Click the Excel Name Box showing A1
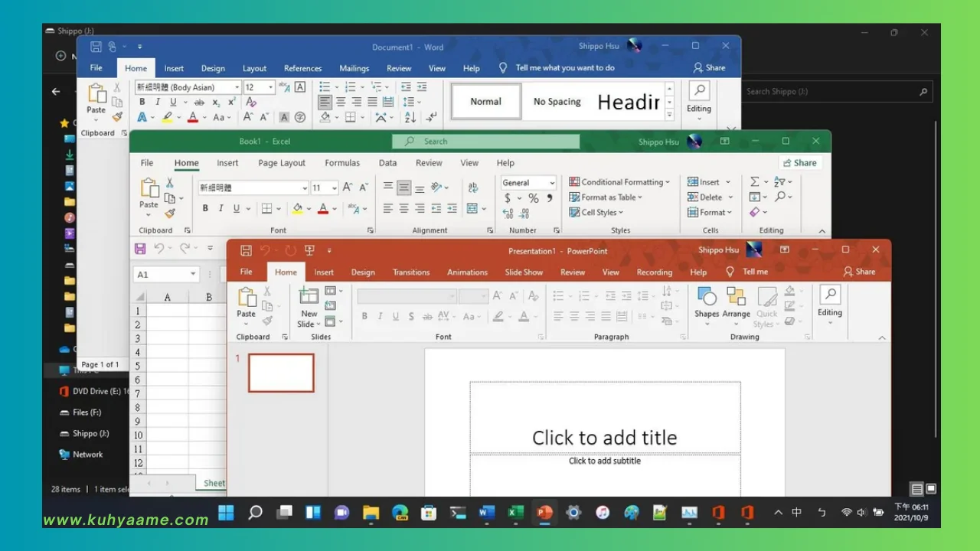This screenshot has height=551, width=980. point(166,274)
